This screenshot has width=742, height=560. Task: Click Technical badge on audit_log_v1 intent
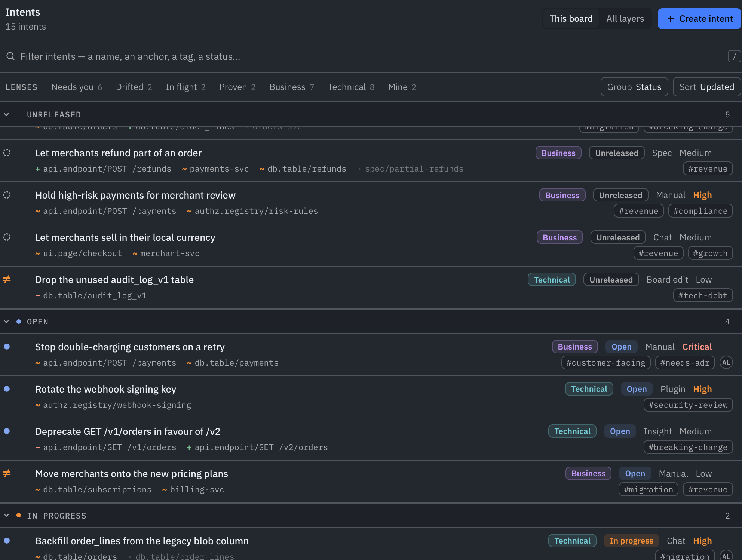(x=552, y=280)
